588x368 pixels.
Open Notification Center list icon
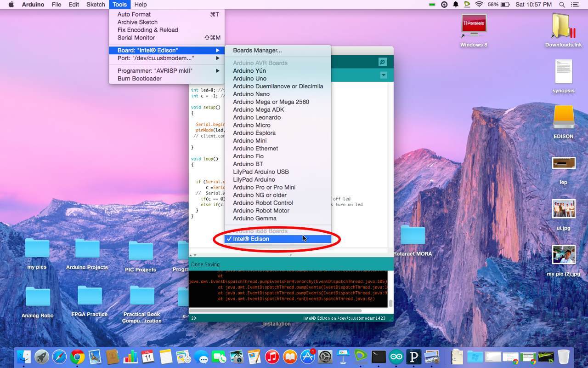click(575, 5)
